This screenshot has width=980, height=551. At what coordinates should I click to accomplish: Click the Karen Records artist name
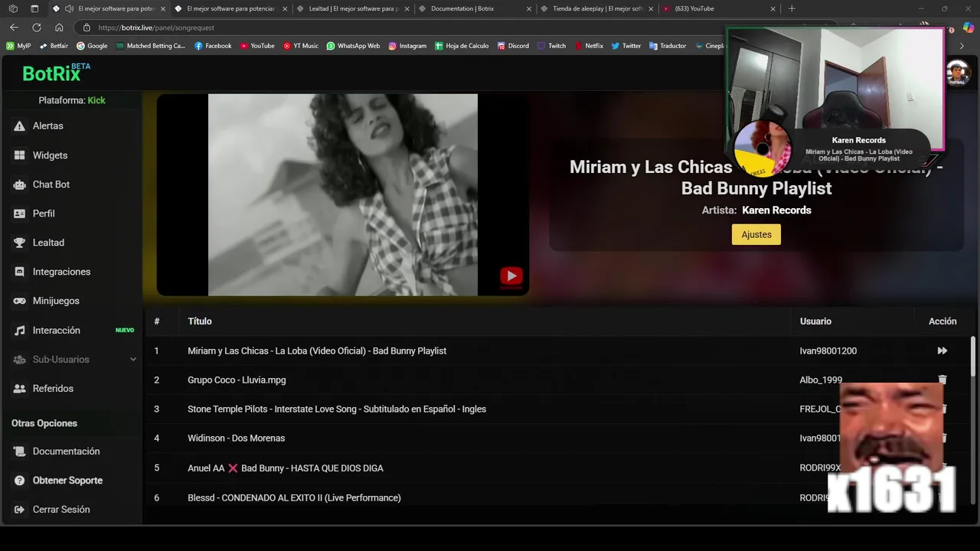776,210
